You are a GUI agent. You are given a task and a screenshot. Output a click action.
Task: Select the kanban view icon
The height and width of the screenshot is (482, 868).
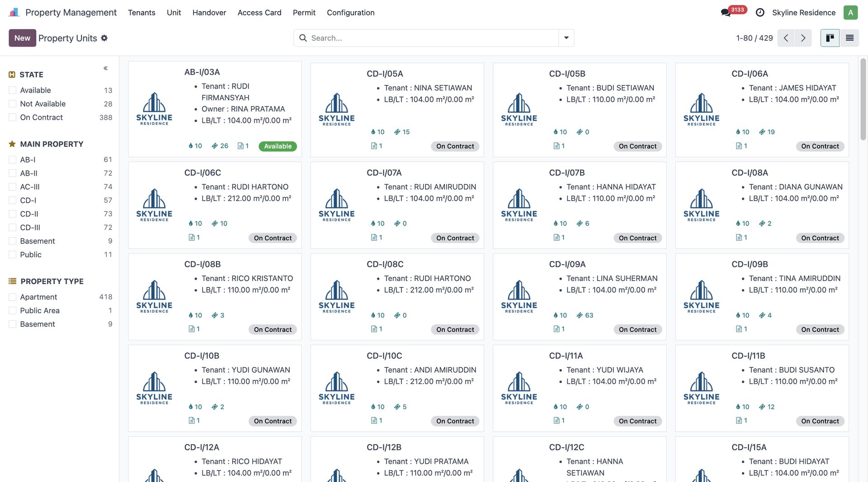tap(830, 38)
